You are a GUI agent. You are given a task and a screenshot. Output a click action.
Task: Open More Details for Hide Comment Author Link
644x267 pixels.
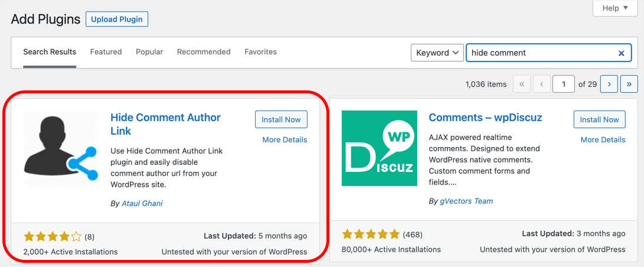click(285, 140)
